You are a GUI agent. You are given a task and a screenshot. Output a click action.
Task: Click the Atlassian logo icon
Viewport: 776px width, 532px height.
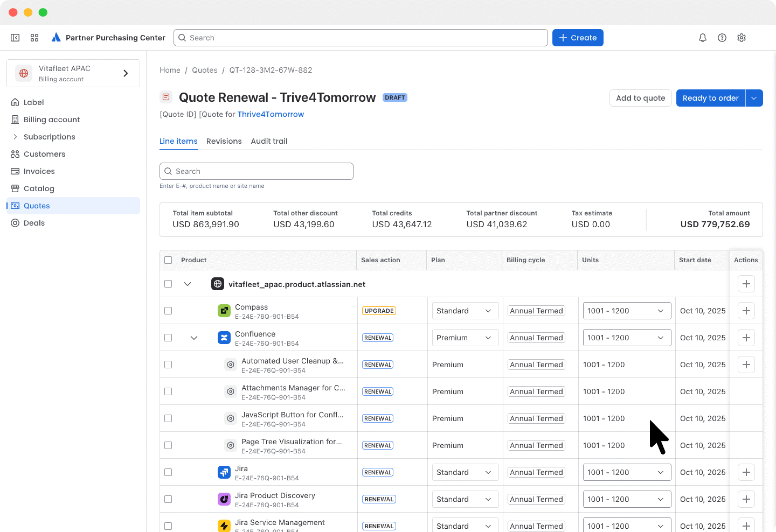tap(56, 38)
